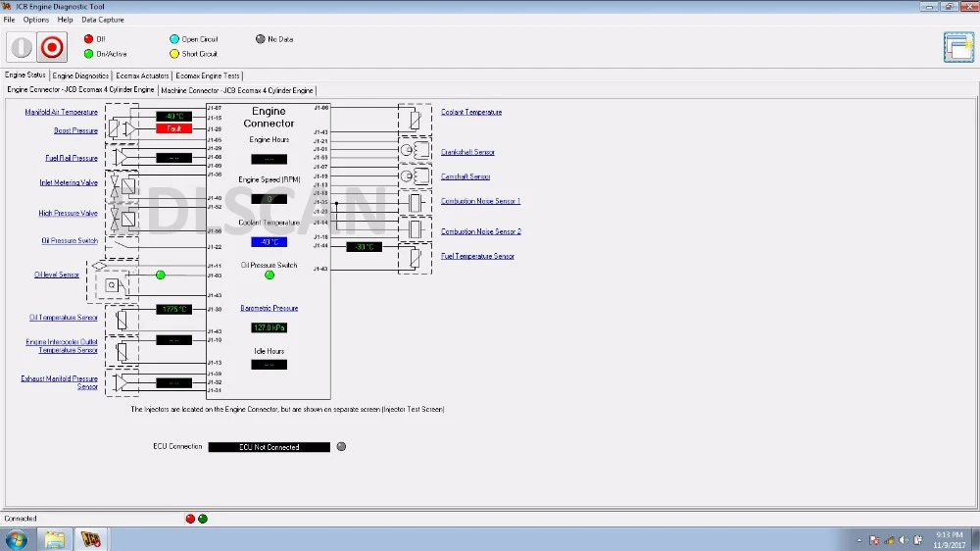Open the Fuel Temperature Sensor link
Image resolution: width=980 pixels, height=551 pixels.
coord(477,256)
